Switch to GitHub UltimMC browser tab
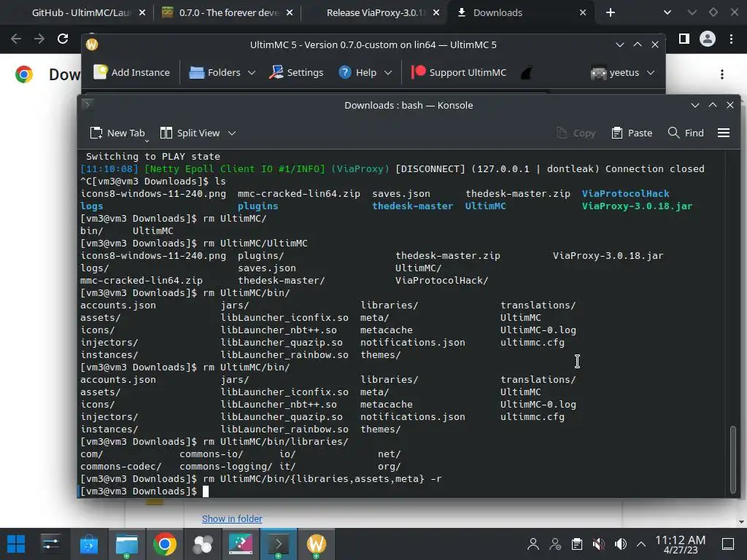 [x=81, y=13]
